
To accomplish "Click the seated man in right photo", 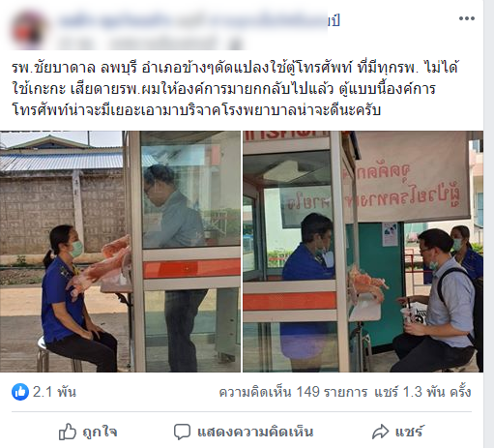I will point(437,300).
